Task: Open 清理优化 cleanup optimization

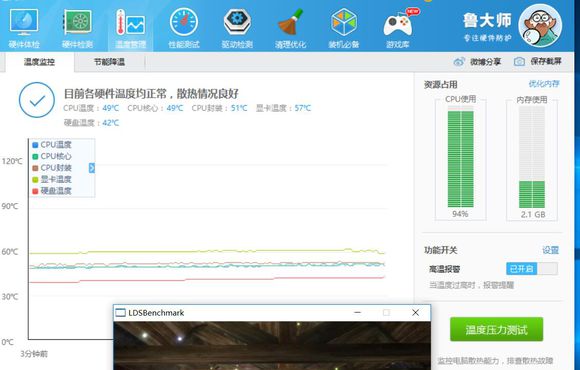Action: click(290, 28)
